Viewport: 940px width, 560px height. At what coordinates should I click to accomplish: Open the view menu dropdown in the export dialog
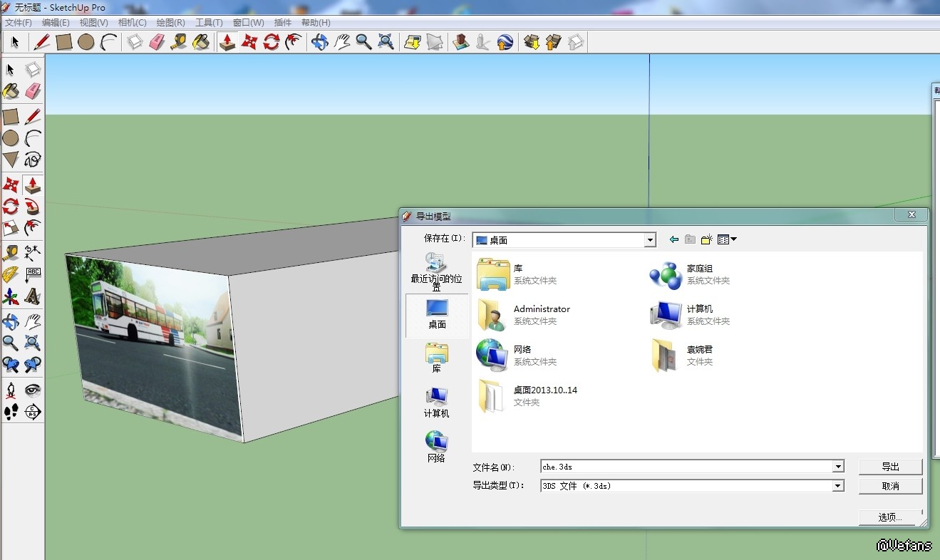point(727,239)
